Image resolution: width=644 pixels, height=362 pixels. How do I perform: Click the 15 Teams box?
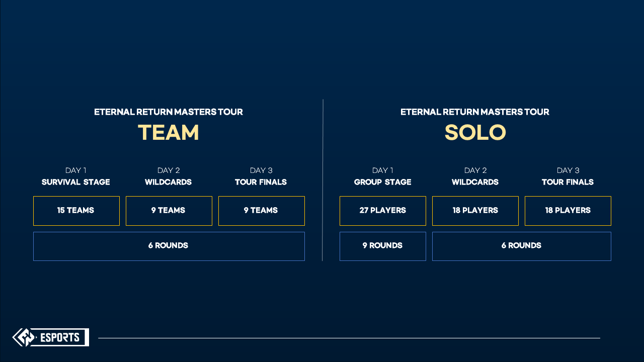tap(76, 211)
